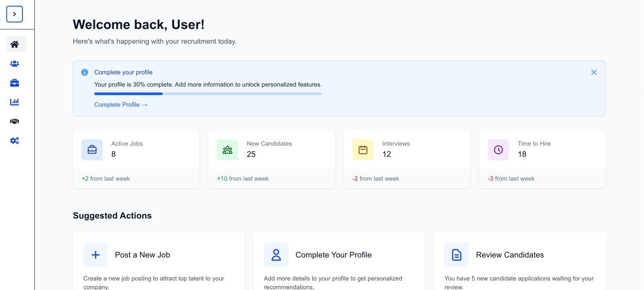Click the '+10 from last week' text
The height and width of the screenshot is (290, 644).
[x=243, y=179]
